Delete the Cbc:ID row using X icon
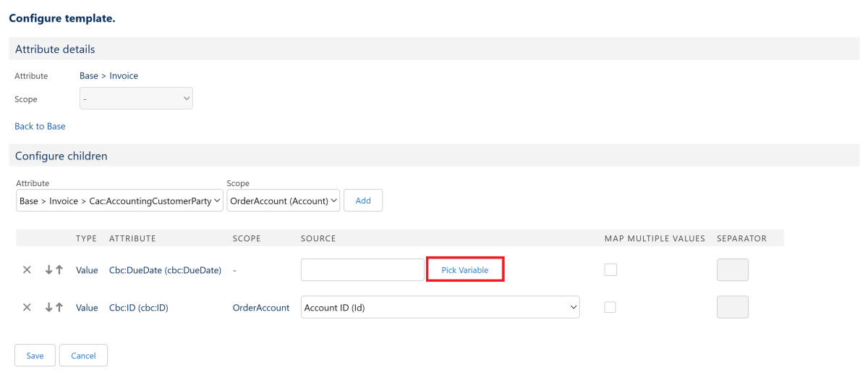 pos(27,307)
